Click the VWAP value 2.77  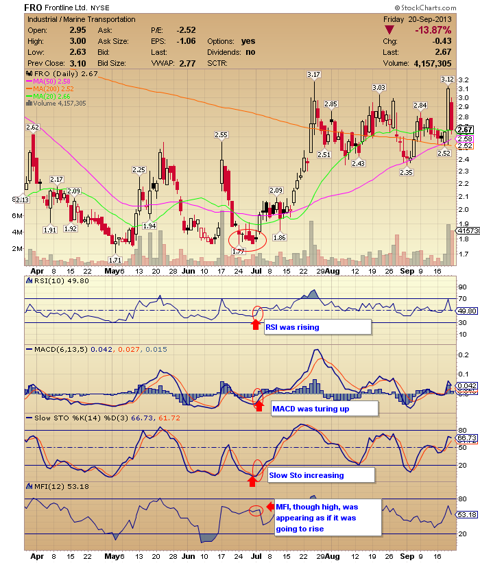[187, 64]
